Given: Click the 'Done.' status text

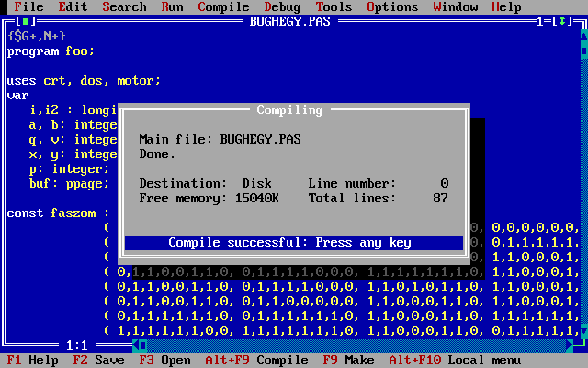Looking at the screenshot, I should (157, 154).
